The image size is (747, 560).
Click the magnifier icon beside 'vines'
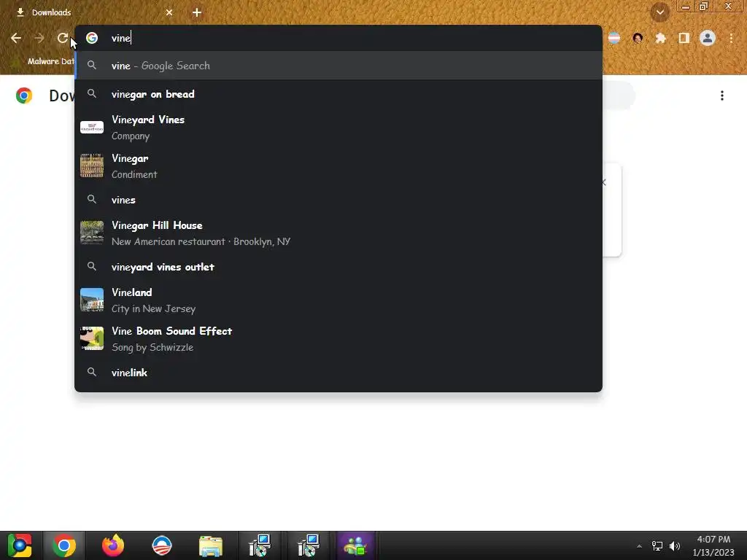pyautogui.click(x=92, y=199)
